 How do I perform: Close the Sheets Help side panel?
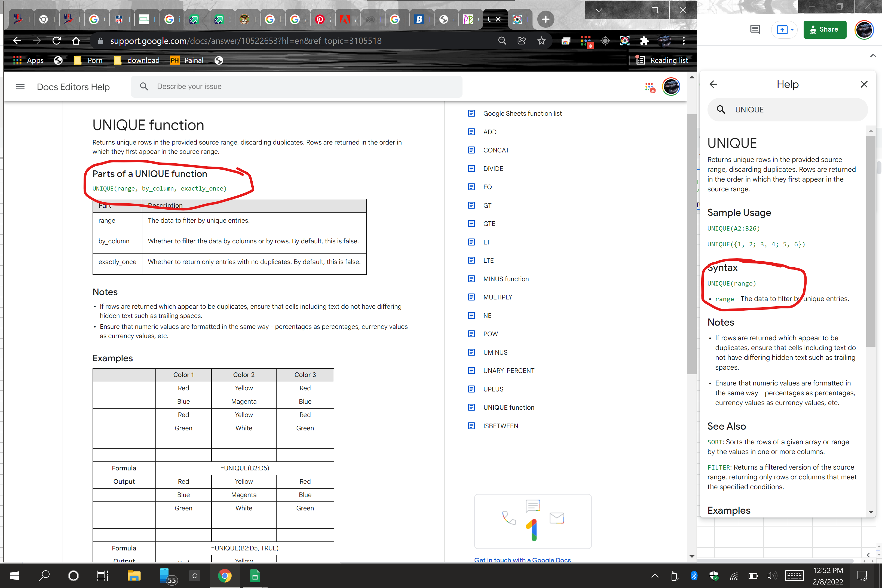pos(864,84)
